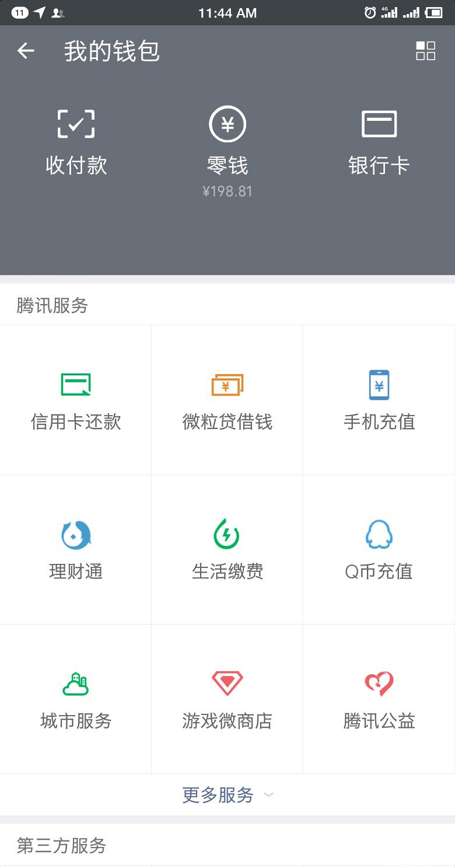Open the 银行卡 bank card icon
455x868 pixels.
tap(379, 124)
